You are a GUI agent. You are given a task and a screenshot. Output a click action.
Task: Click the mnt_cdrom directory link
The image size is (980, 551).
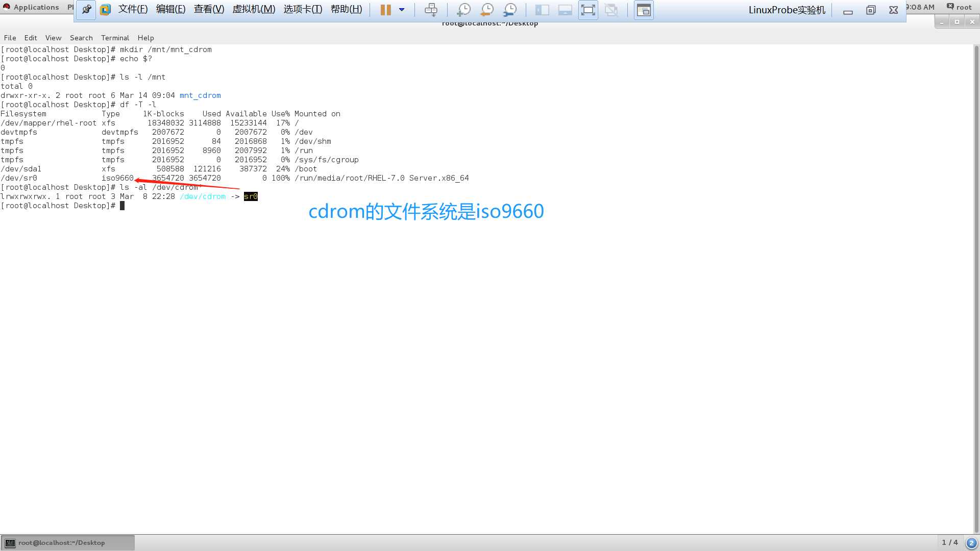click(x=201, y=95)
